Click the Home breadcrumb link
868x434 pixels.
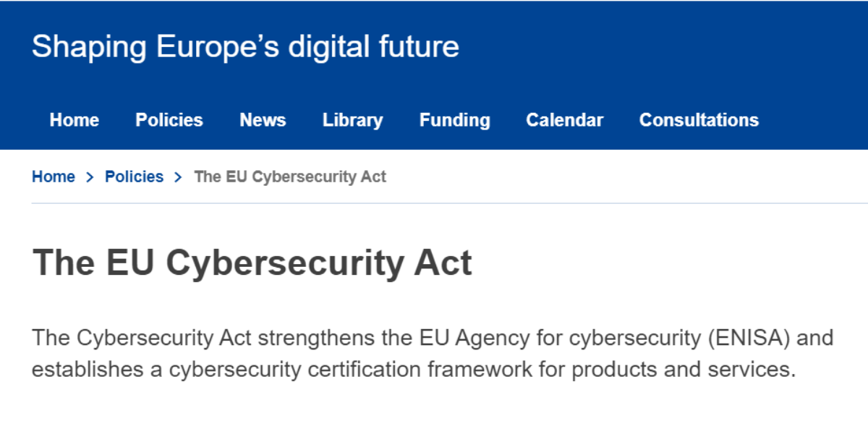pyautogui.click(x=54, y=176)
